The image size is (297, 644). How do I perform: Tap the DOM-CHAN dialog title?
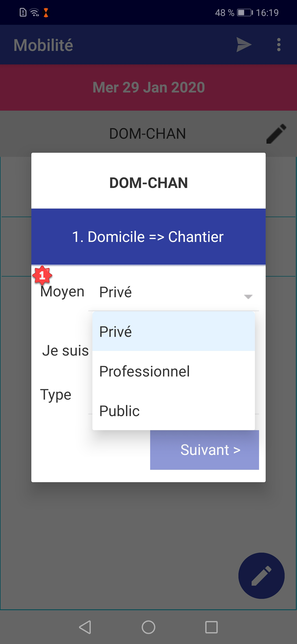[148, 183]
